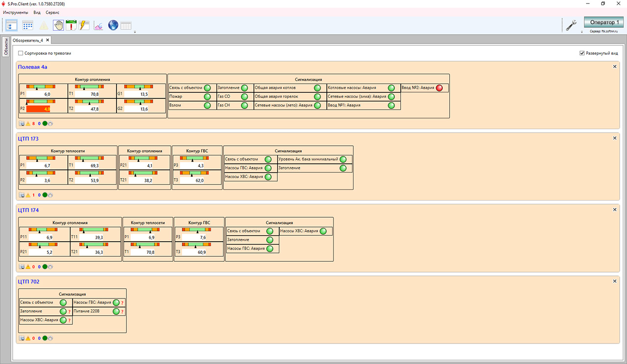Open the table grid icon in toolbar
Image resolution: width=627 pixels, height=364 pixels.
pyautogui.click(x=126, y=25)
